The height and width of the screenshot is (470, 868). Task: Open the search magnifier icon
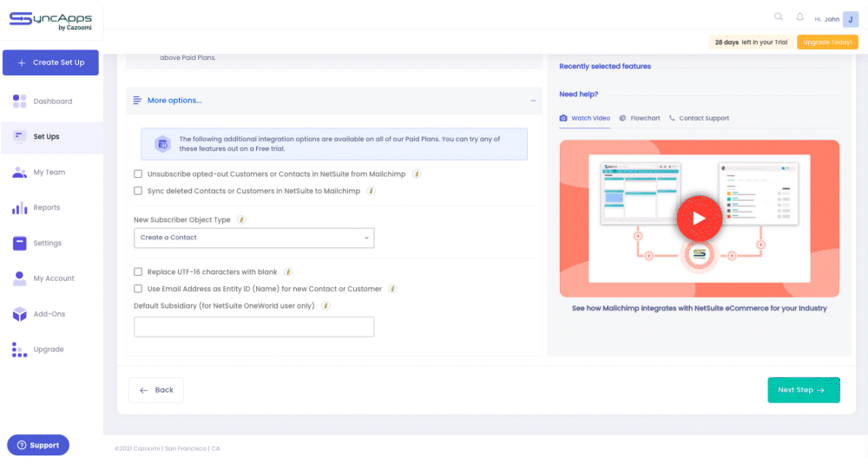[x=779, y=16]
